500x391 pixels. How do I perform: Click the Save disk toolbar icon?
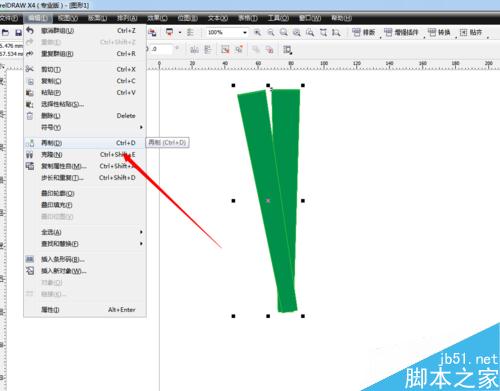[x=18, y=33]
